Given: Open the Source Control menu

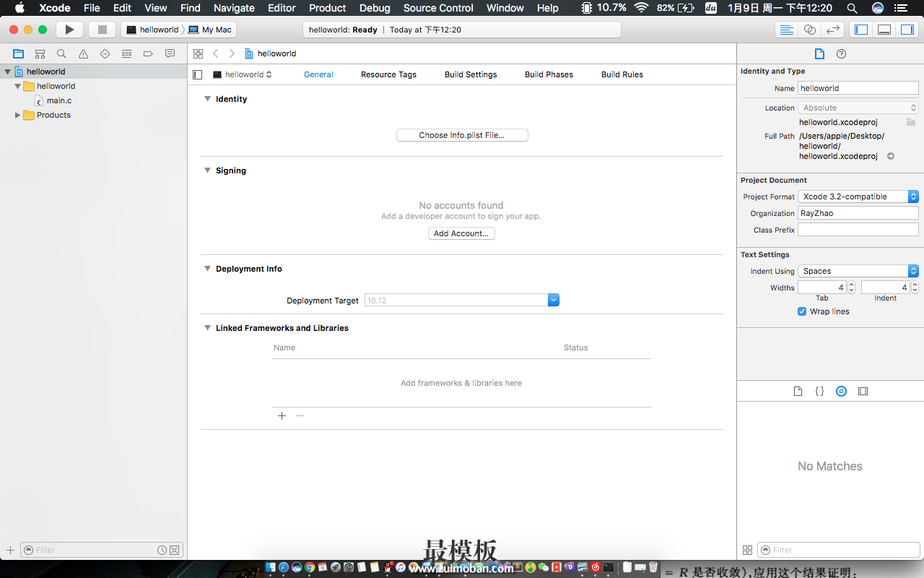Looking at the screenshot, I should pyautogui.click(x=438, y=8).
